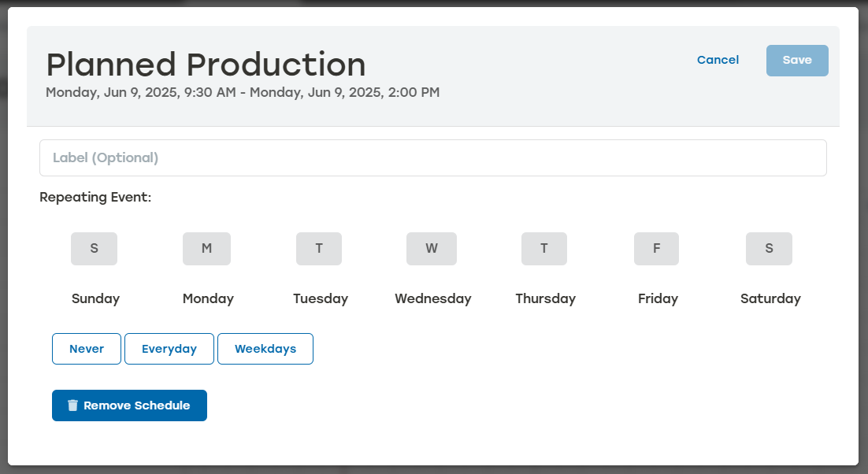Click the event date range text
Viewport: 868px width, 474px height.
coord(243,92)
